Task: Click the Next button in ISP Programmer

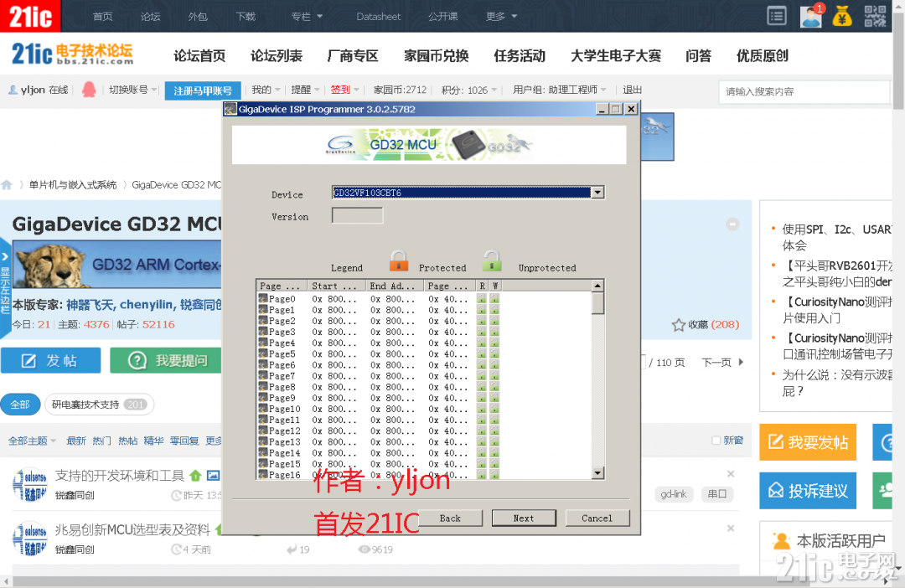Action: (x=524, y=518)
